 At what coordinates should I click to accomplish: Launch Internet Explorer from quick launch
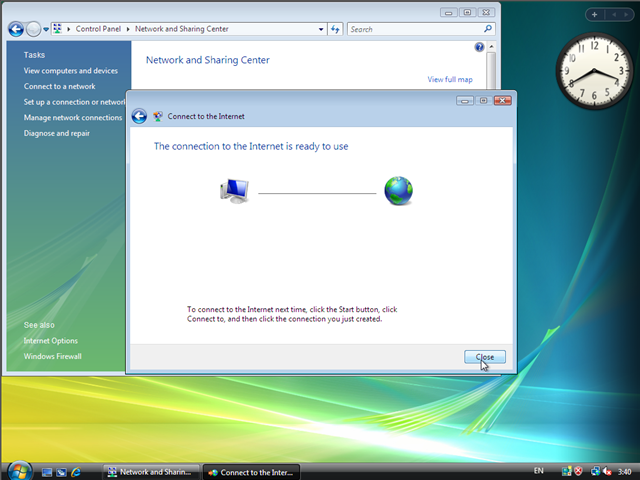coord(76,472)
